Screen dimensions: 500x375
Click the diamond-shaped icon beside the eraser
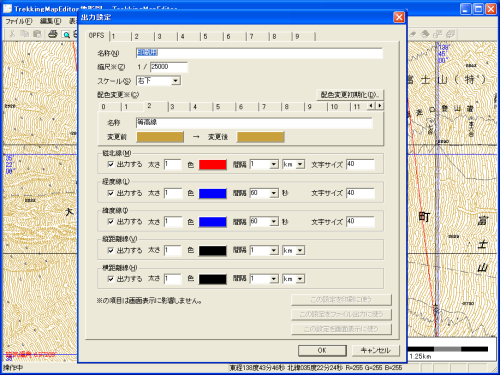[425, 34]
